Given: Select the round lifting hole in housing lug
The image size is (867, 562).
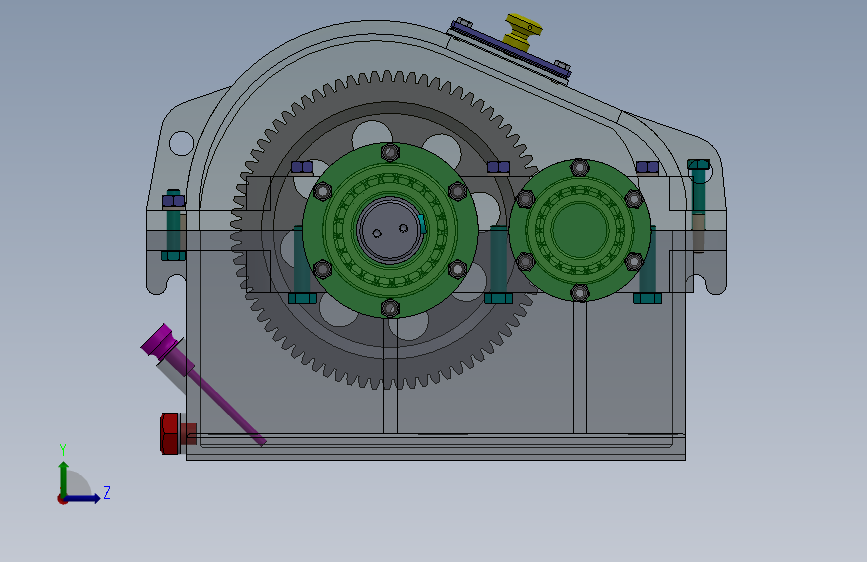Looking at the screenshot, I should click(x=181, y=143).
